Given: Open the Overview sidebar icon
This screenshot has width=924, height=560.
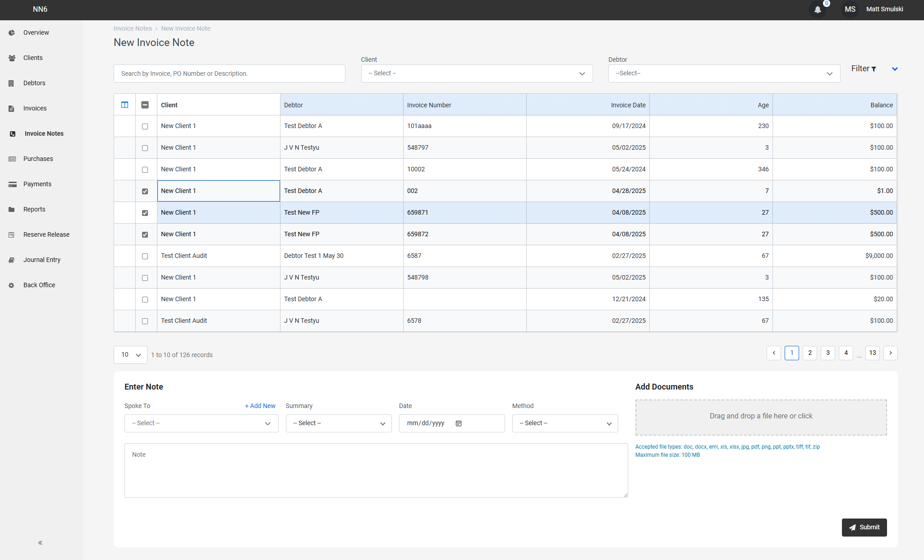Looking at the screenshot, I should 11,32.
